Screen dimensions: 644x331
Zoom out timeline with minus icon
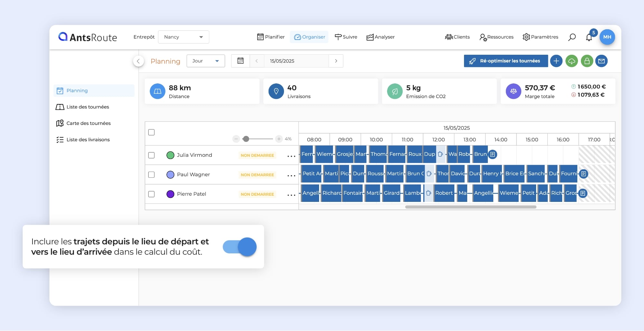(236, 139)
